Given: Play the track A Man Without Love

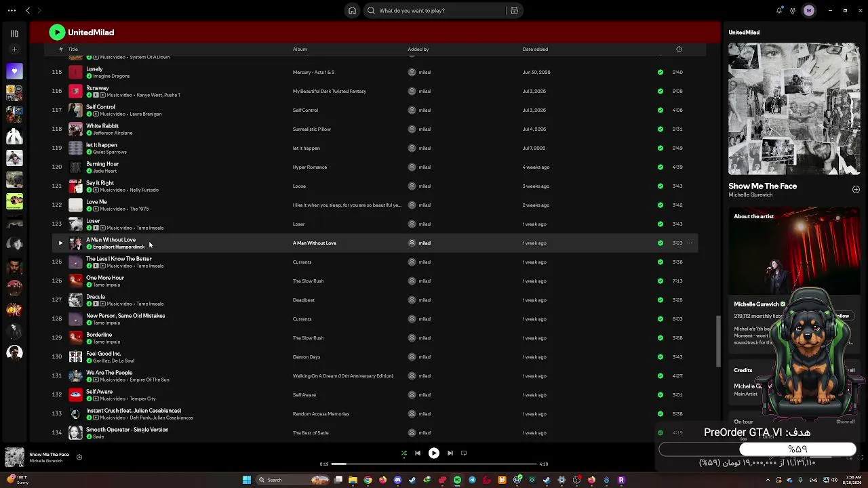Looking at the screenshot, I should [60, 243].
